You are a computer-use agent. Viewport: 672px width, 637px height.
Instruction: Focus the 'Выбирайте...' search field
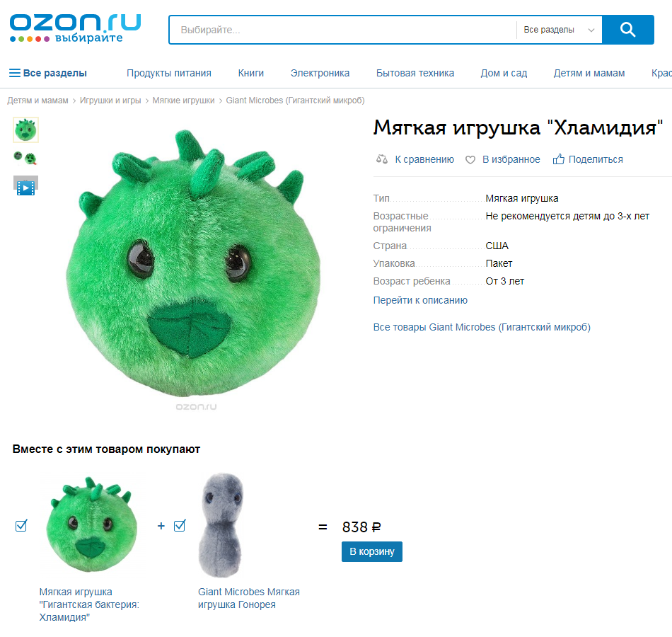click(343, 30)
